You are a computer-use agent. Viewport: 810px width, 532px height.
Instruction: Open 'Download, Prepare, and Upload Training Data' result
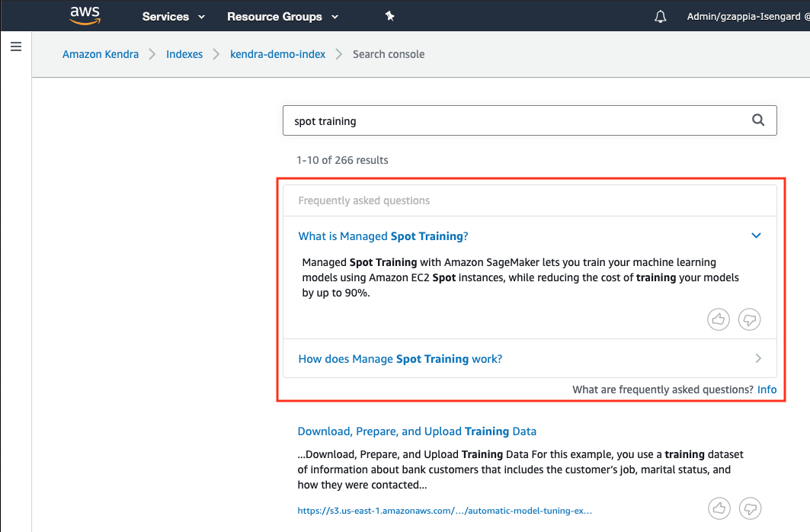[x=417, y=431]
